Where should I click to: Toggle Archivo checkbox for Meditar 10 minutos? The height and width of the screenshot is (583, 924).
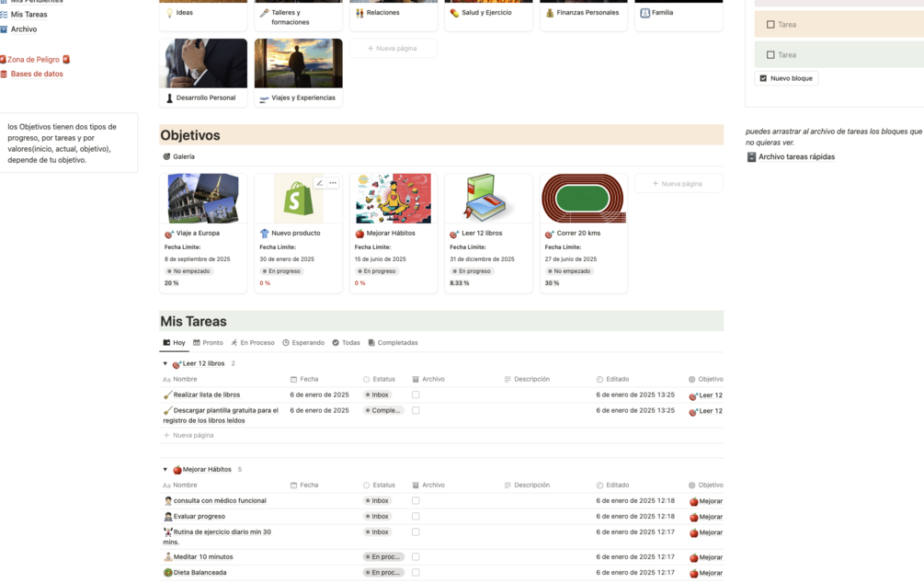click(x=416, y=556)
